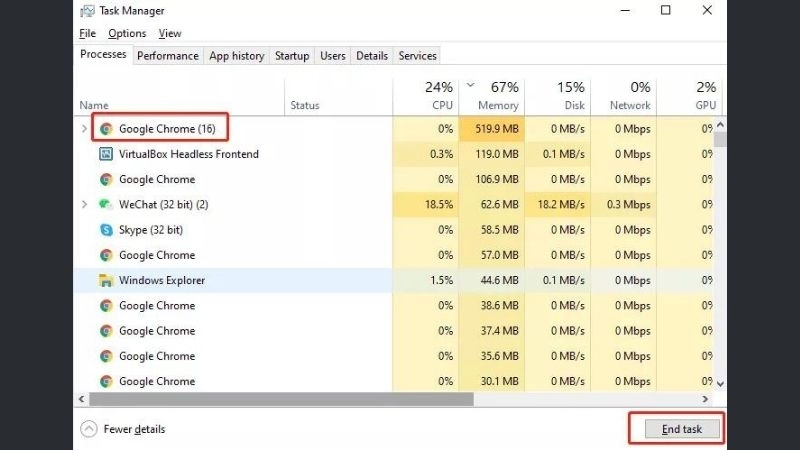Select the Google Chrome (16) process name

point(167,129)
